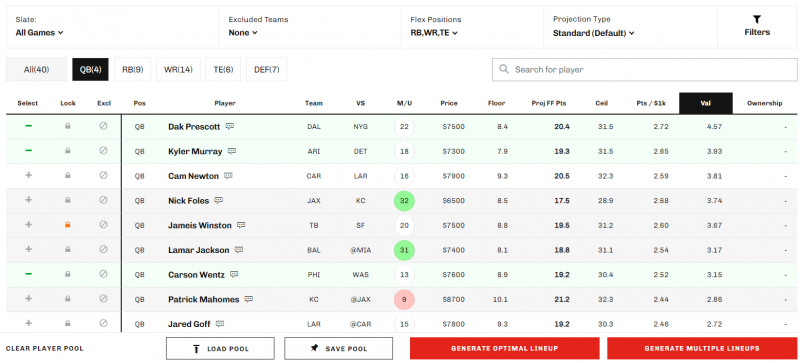Viewport: 800px width, 363px height.
Task: Open Jared Goff's comment note icon
Action: 220,324
